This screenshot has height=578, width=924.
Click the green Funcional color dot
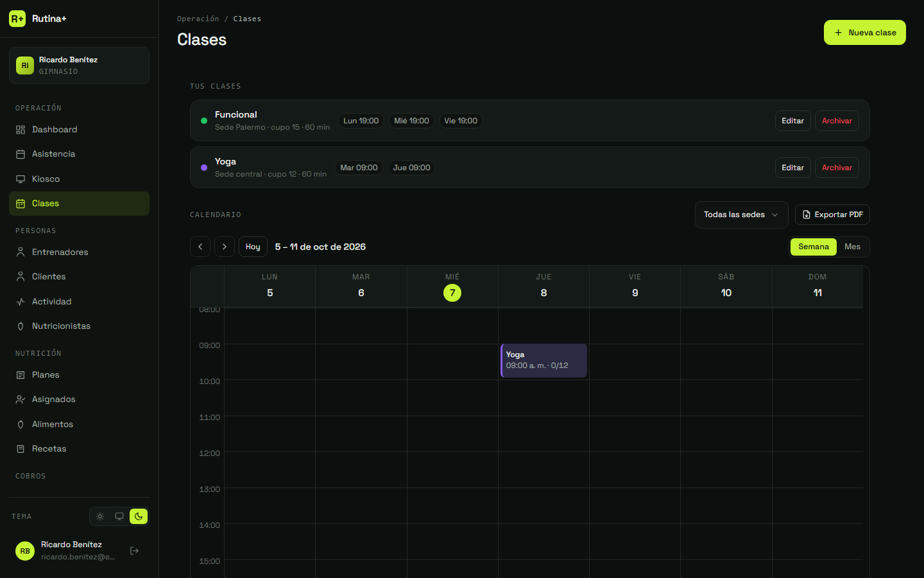[x=204, y=121]
